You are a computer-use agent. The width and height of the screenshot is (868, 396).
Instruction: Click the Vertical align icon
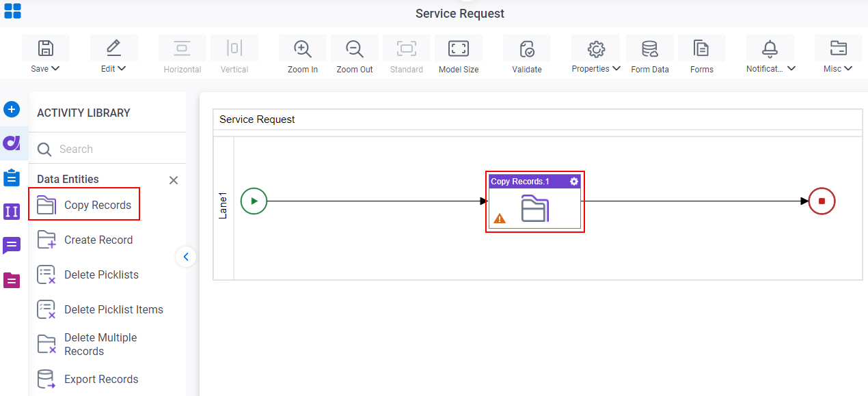pyautogui.click(x=234, y=48)
